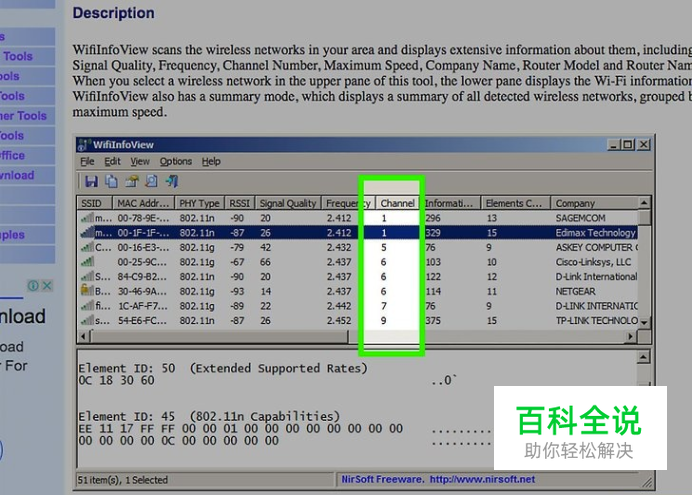The height and width of the screenshot is (495, 692).
Task: Open the Help menu
Action: (x=211, y=161)
